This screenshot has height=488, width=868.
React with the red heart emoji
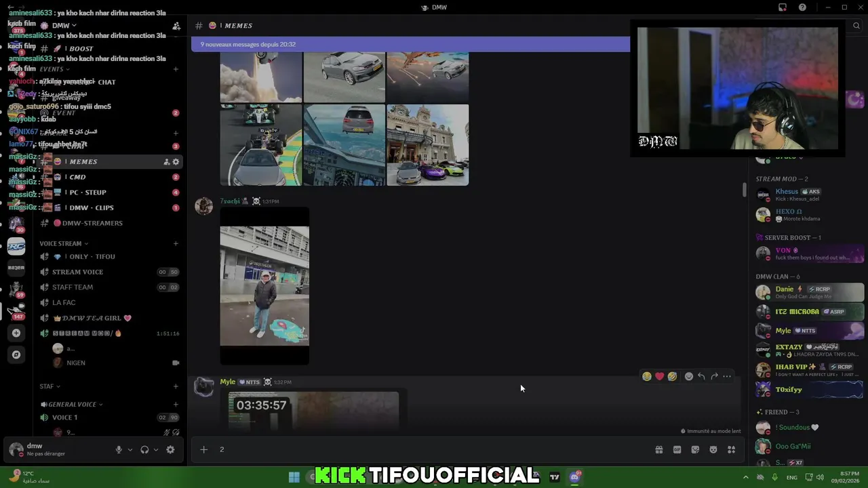click(x=659, y=376)
